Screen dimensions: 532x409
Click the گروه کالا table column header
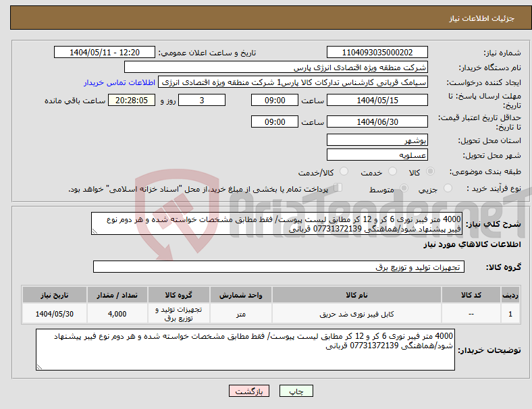tap(178, 295)
